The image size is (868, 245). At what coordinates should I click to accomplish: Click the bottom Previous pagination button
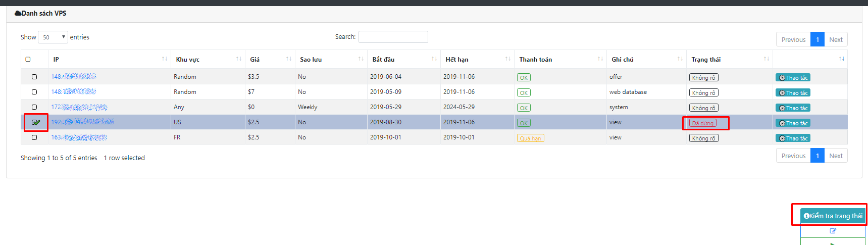click(793, 156)
